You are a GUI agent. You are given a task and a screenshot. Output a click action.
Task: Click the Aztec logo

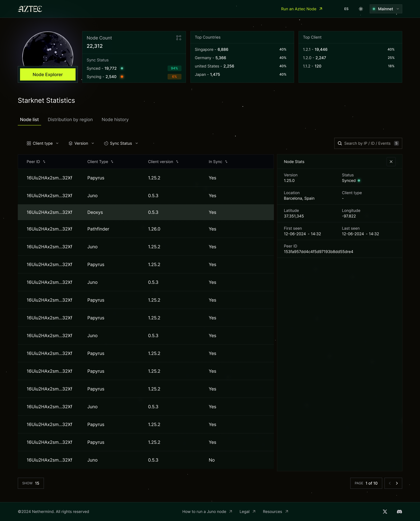point(30,9)
